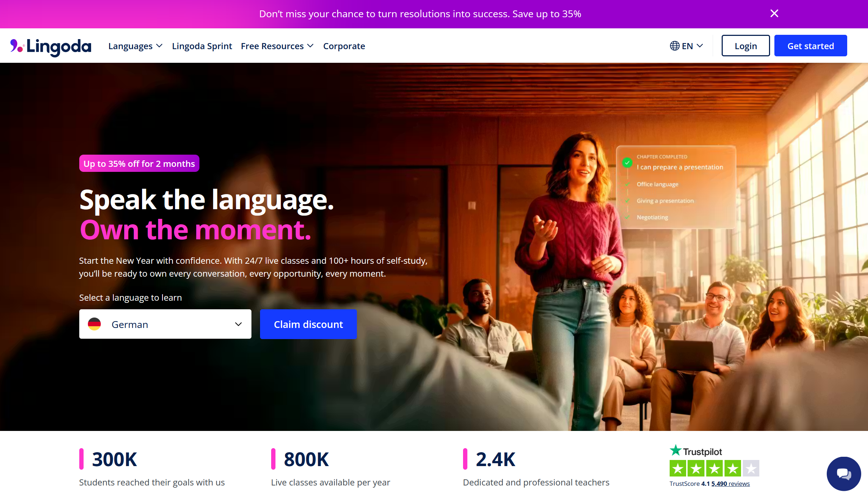The height and width of the screenshot is (493, 868).
Task: Click the promo banner text
Action: click(x=420, y=14)
